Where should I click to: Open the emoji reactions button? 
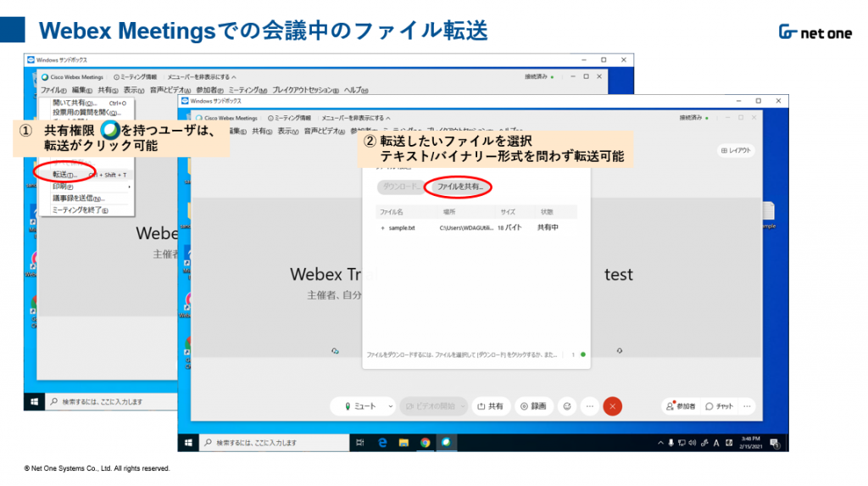click(x=567, y=406)
